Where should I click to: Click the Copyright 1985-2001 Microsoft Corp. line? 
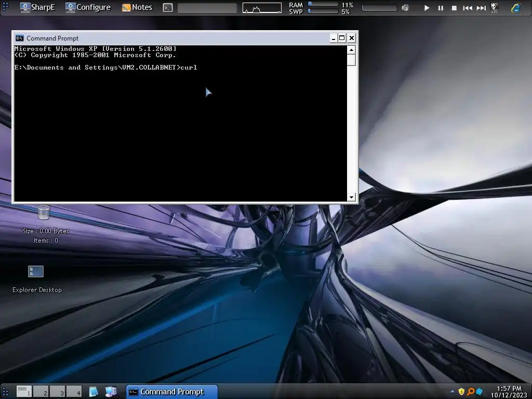tap(96, 55)
